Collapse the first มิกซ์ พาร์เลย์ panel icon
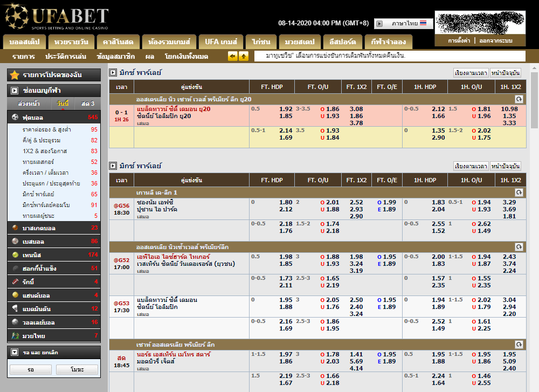This screenshot has width=539, height=392. (113, 73)
